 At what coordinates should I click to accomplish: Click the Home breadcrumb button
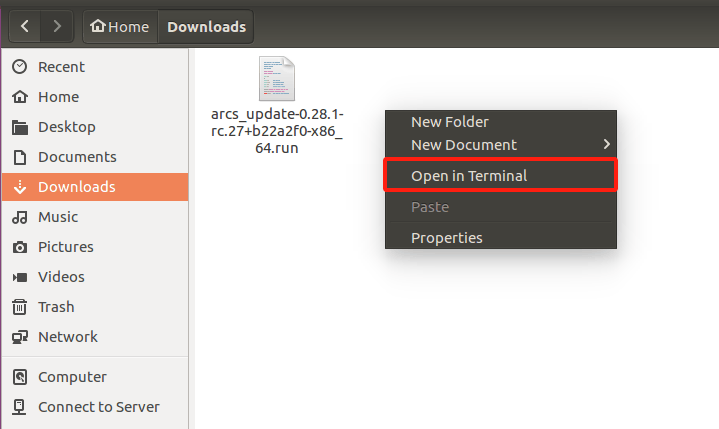click(120, 27)
